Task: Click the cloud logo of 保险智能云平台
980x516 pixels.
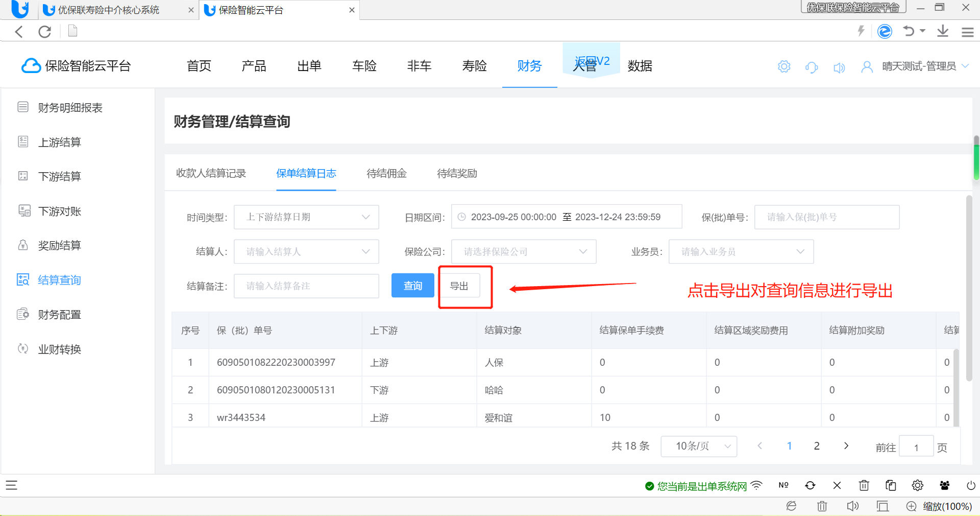Action: 31,66
